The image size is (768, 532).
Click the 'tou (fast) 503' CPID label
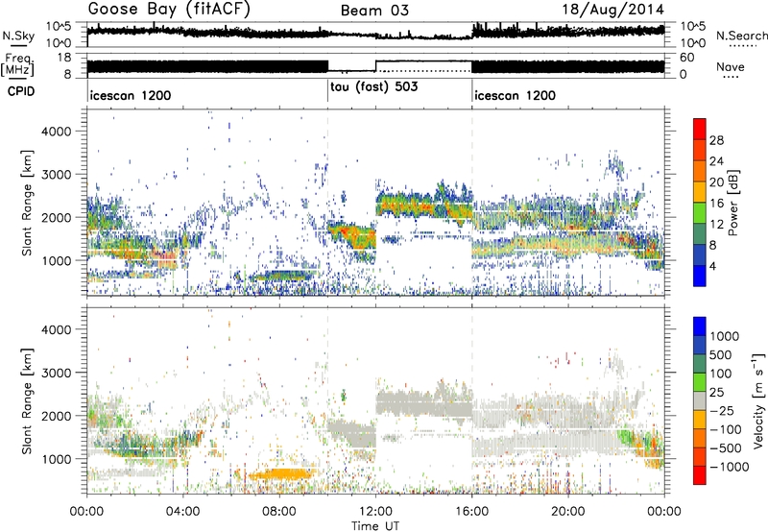click(374, 87)
